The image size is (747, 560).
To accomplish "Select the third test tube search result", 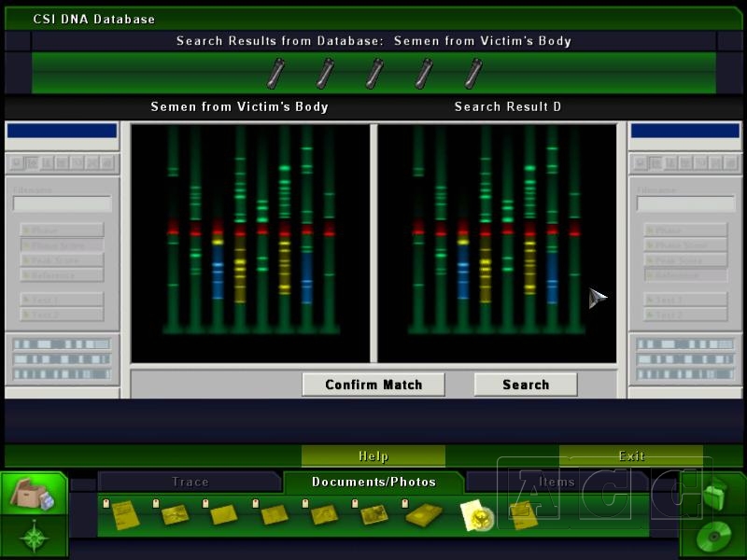I will 375,74.
